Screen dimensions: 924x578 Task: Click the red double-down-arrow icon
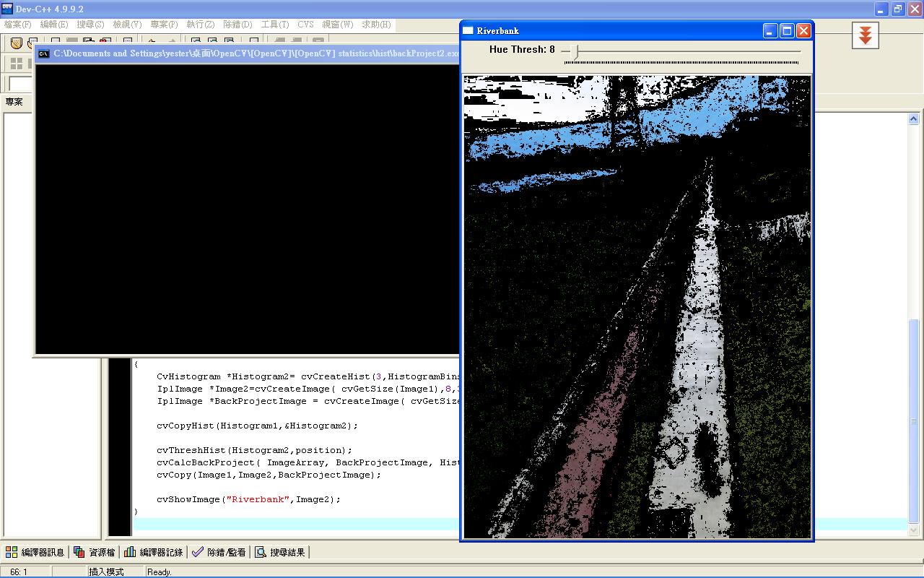(865, 35)
